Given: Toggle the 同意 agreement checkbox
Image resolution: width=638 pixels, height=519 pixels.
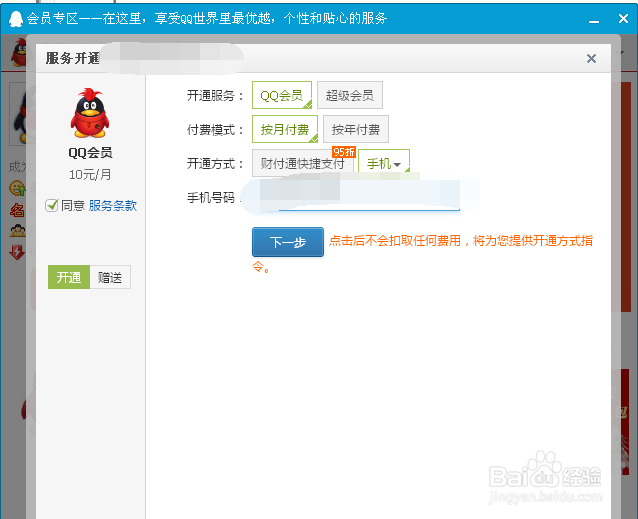Looking at the screenshot, I should [x=52, y=205].
